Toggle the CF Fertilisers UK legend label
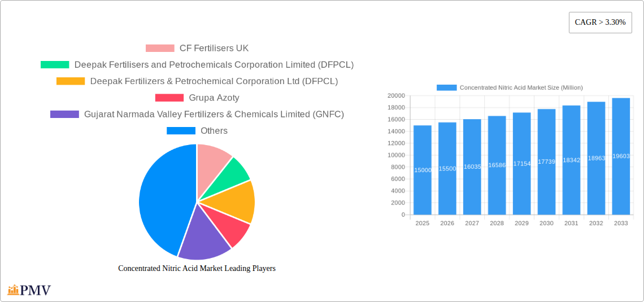644x302 pixels. pos(214,49)
